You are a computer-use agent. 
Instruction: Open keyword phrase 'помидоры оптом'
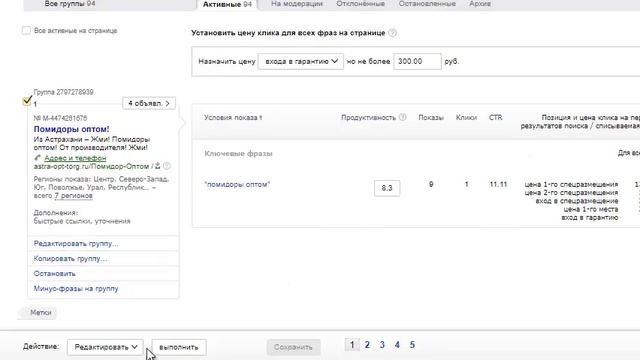tap(237, 184)
